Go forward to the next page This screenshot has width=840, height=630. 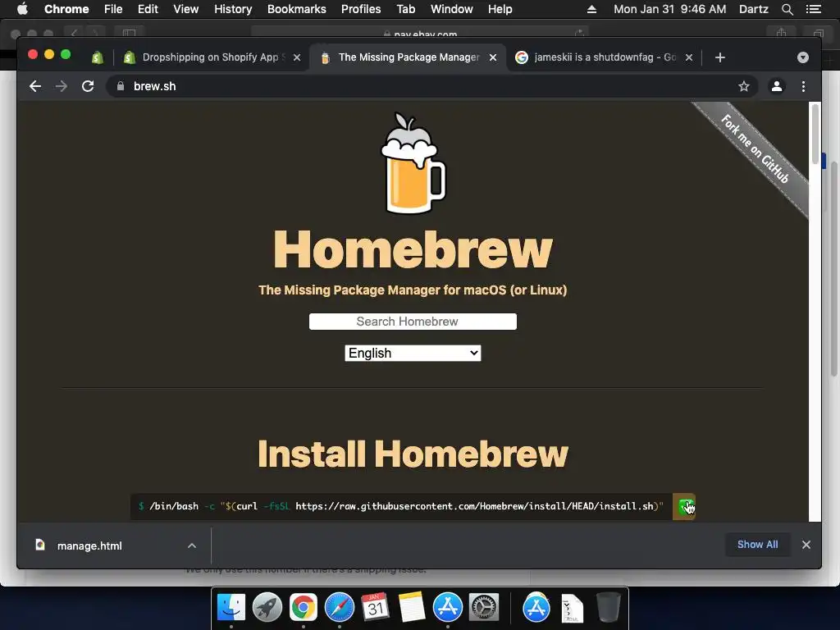(x=61, y=86)
